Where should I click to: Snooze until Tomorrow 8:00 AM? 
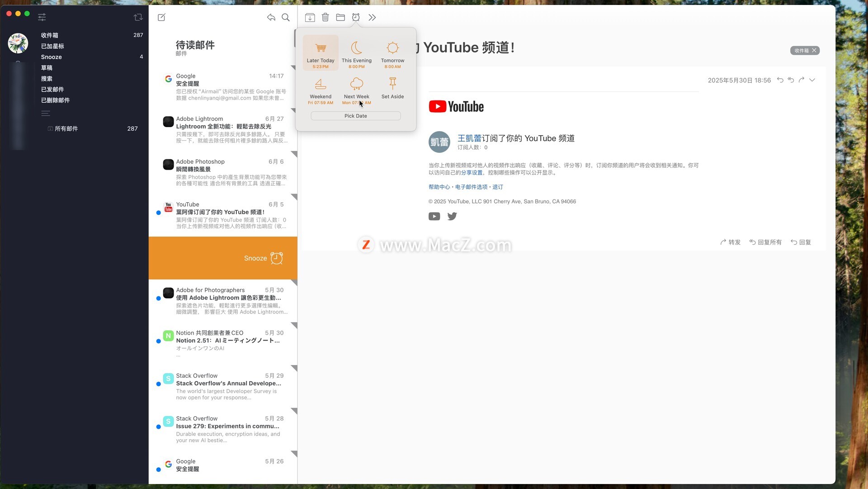[x=392, y=54]
